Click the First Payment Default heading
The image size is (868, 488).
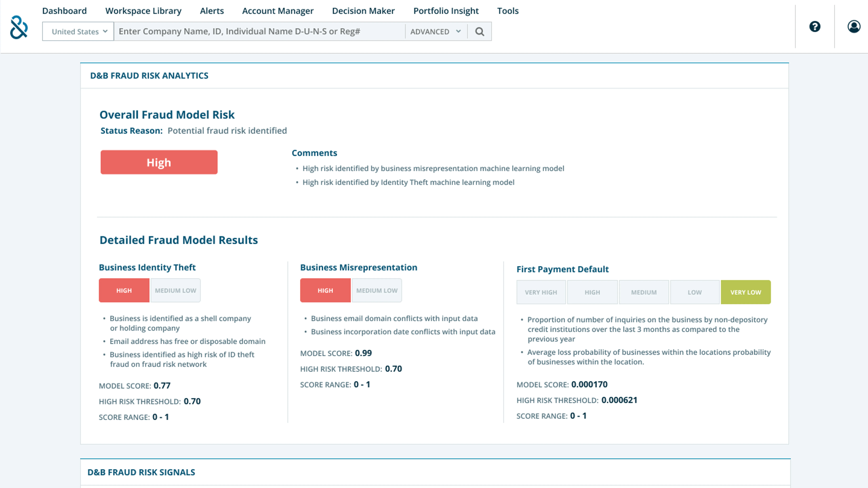(x=562, y=269)
